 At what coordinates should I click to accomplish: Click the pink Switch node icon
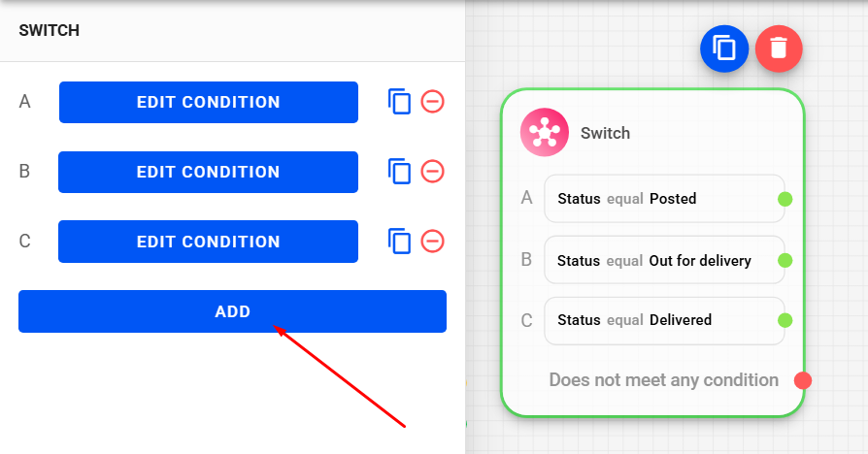(x=545, y=133)
